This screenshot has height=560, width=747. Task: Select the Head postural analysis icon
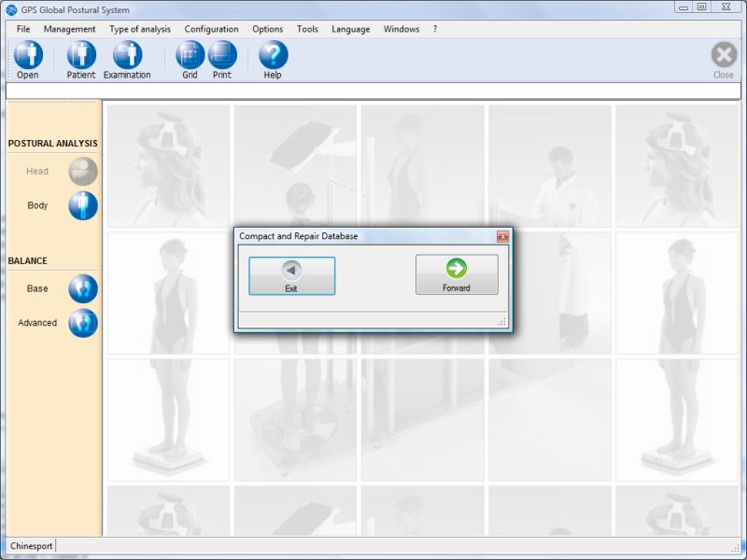coord(83,172)
